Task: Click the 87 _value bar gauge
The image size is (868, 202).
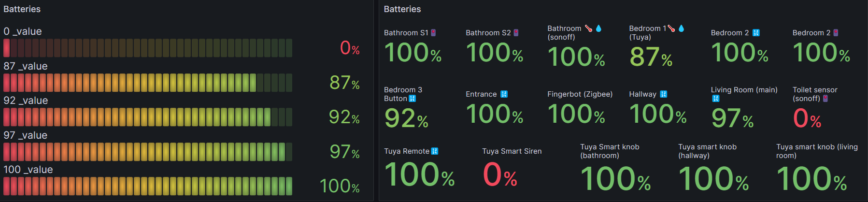Action: coord(148,83)
